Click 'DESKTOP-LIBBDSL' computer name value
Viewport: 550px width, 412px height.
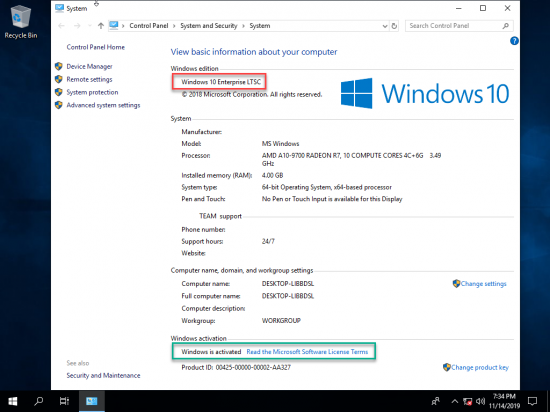pyautogui.click(x=288, y=284)
